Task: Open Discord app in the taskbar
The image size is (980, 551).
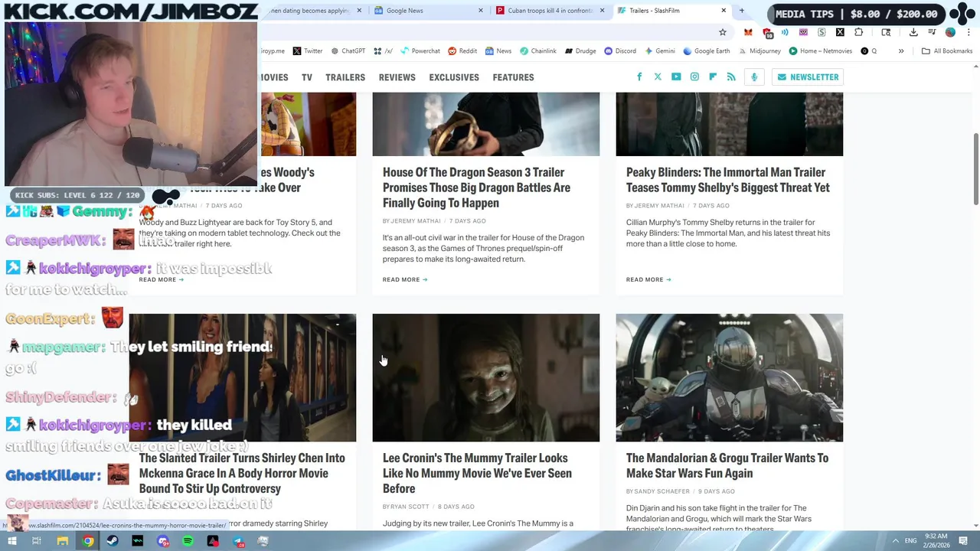Action: (162, 541)
